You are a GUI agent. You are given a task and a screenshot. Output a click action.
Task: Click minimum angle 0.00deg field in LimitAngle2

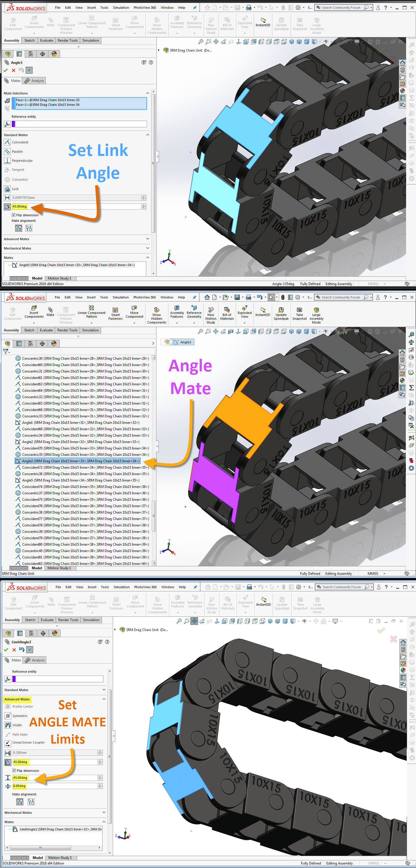(55, 786)
